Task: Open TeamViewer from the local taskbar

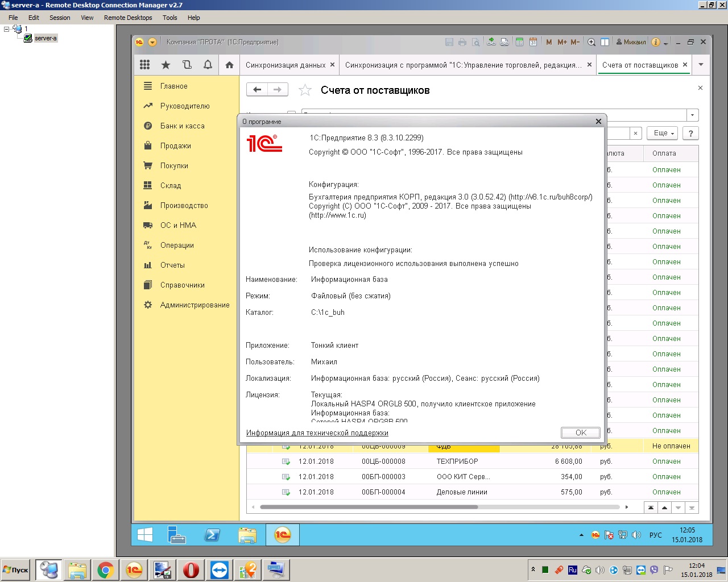Action: pyautogui.click(x=220, y=570)
